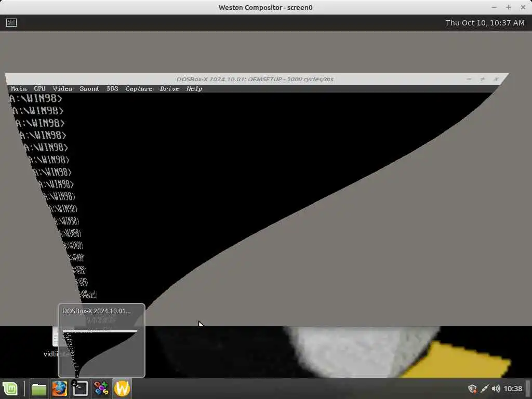Viewport: 532px width, 399px height.
Task: Select the Weston compositor taskbar icon
Action: pyautogui.click(x=122, y=389)
